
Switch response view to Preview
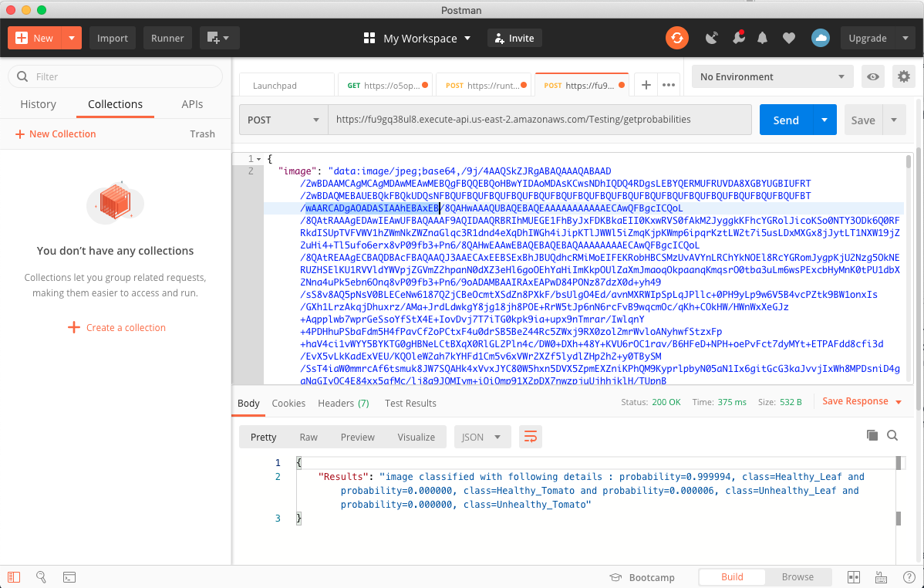(x=358, y=437)
